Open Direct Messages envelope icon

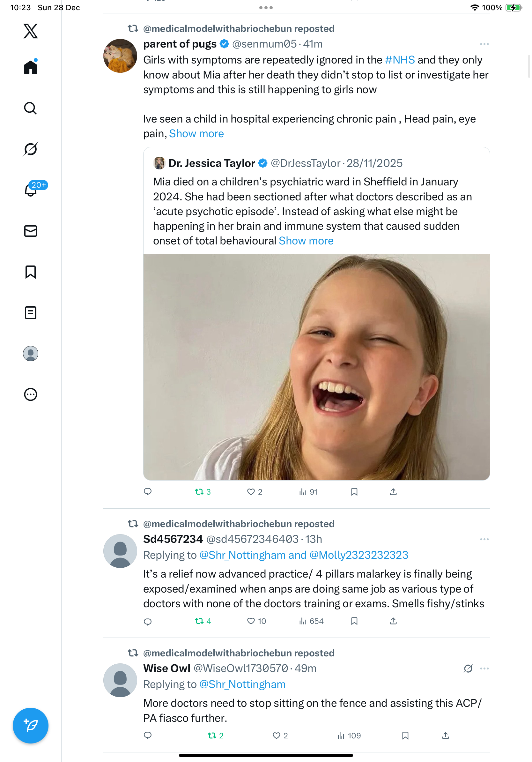pos(31,231)
